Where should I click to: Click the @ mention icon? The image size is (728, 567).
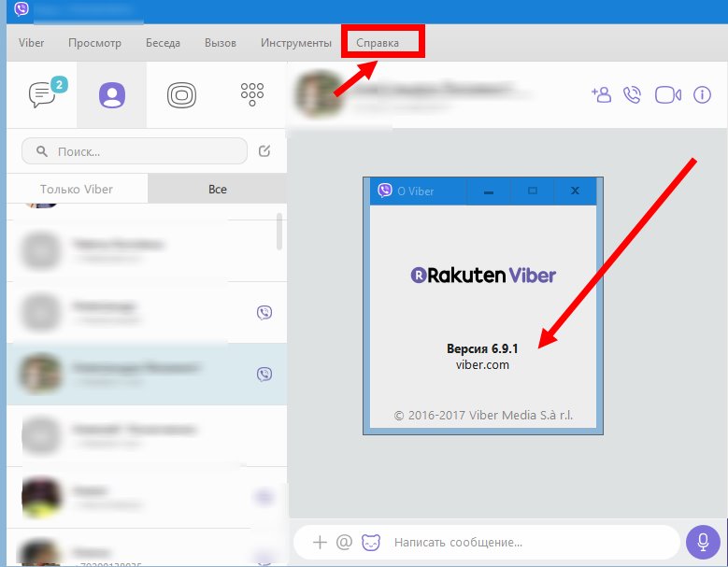coord(344,542)
